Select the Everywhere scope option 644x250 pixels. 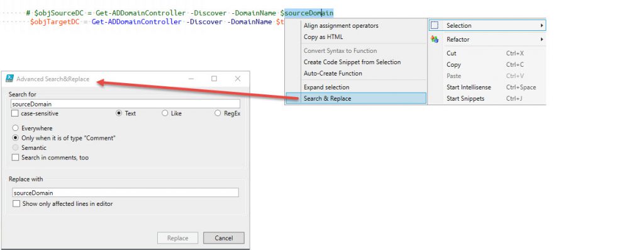click(x=16, y=128)
